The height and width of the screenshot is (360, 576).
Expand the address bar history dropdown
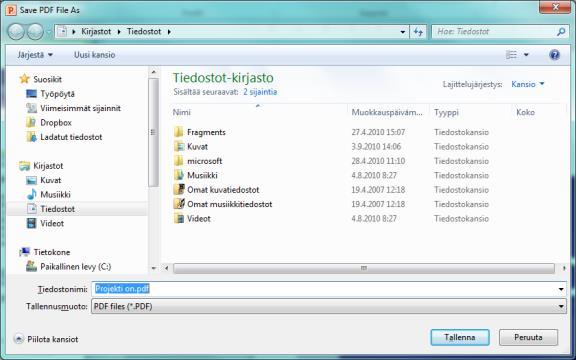coord(403,32)
